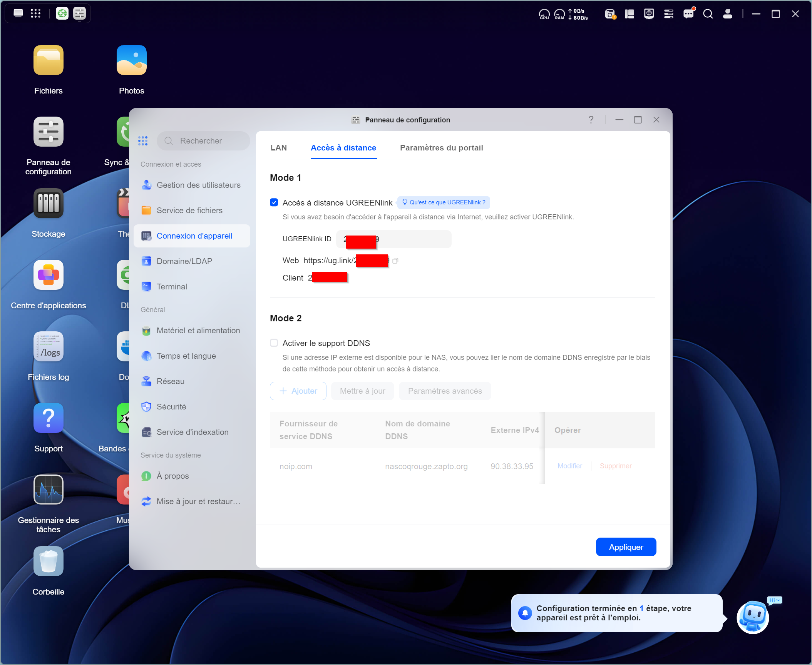812x665 pixels.
Task: Open the Fichiers log desktop icon
Action: coord(49,347)
